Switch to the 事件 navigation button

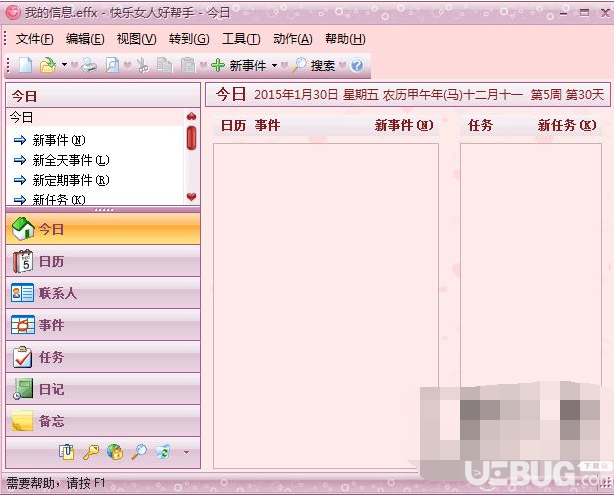103,325
